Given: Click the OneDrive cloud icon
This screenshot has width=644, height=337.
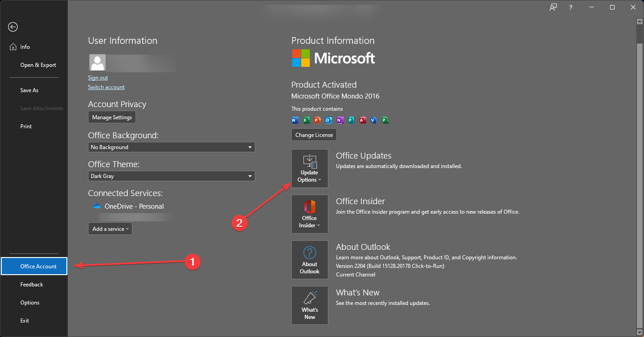Looking at the screenshot, I should pyautogui.click(x=97, y=206).
